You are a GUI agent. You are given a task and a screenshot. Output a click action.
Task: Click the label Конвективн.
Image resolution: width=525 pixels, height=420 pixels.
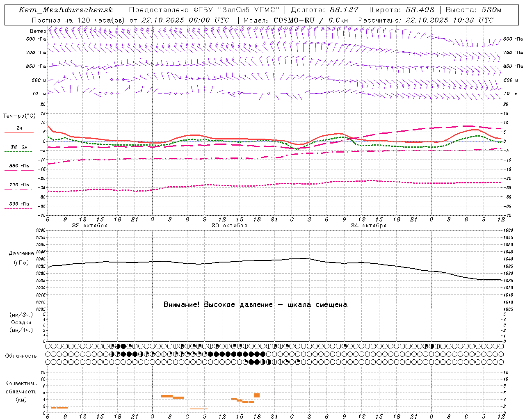21,383
